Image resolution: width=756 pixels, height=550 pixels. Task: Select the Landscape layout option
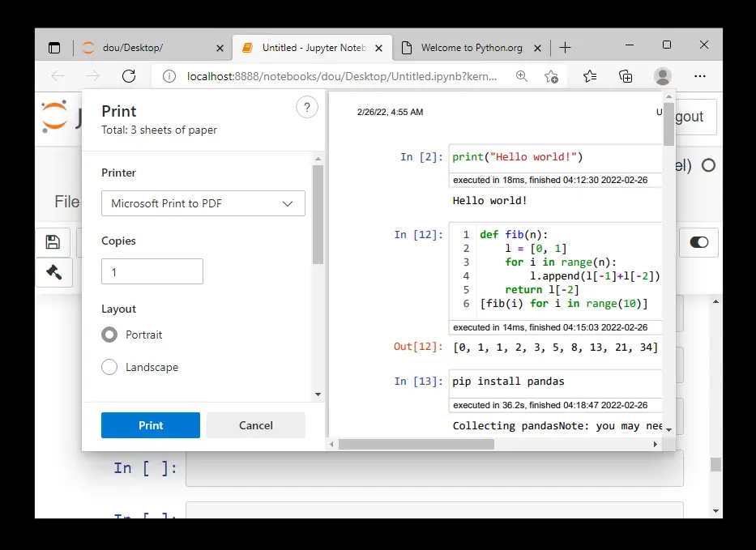tap(109, 367)
